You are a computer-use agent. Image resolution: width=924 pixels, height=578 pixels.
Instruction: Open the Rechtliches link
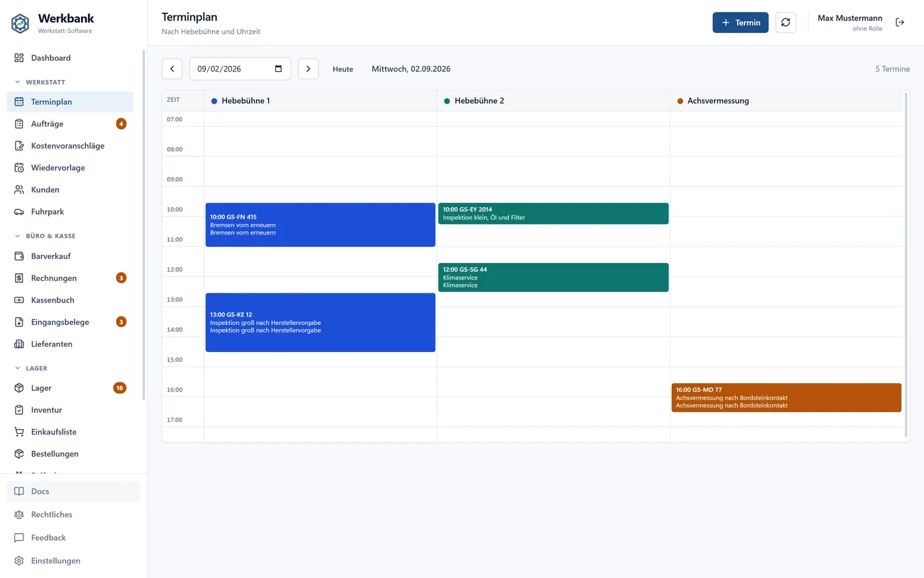73,515
